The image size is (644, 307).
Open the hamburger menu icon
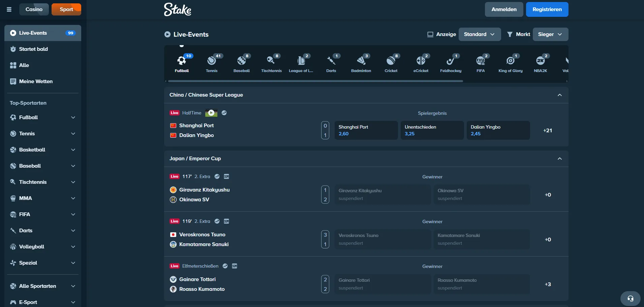point(9,9)
